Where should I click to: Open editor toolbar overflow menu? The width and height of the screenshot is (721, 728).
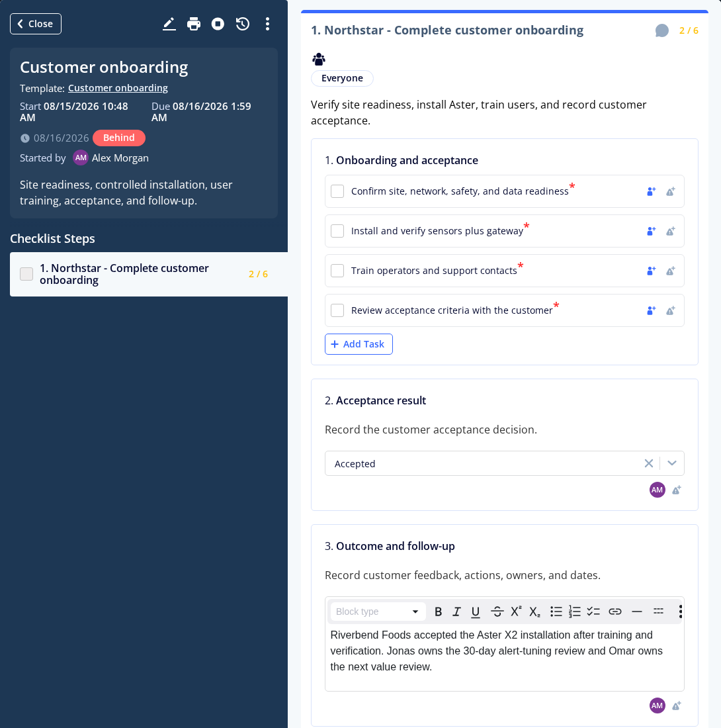(x=680, y=612)
